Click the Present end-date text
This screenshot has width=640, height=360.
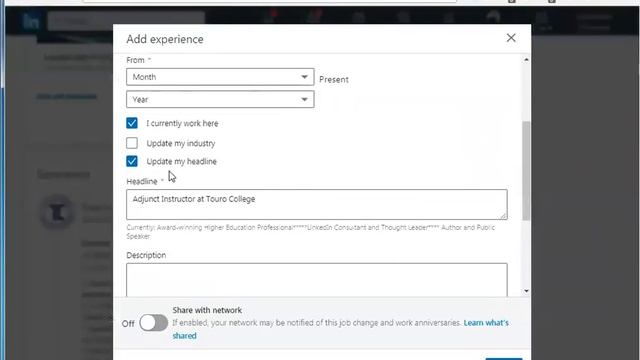pos(334,80)
